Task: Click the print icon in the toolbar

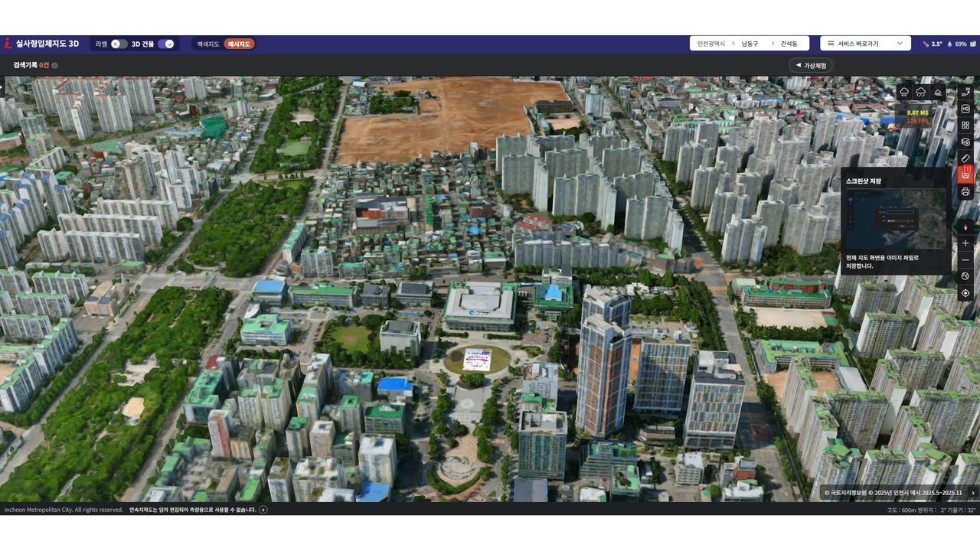Action: tap(965, 192)
